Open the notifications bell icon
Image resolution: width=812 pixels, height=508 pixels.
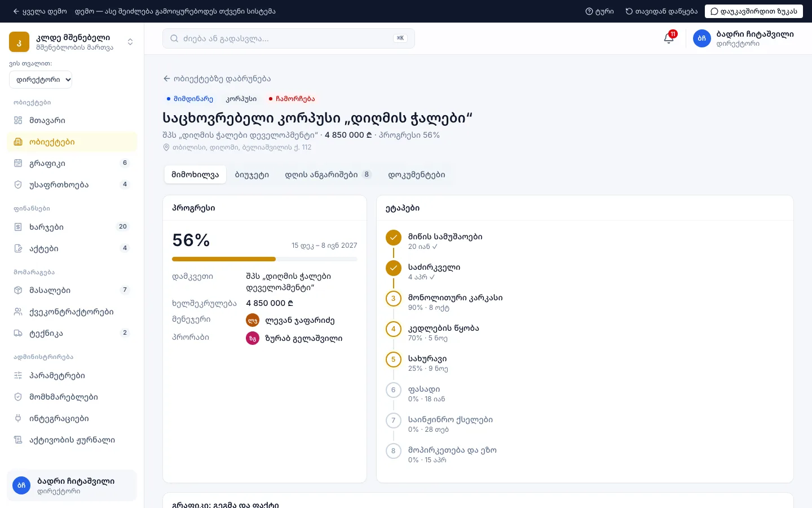669,38
